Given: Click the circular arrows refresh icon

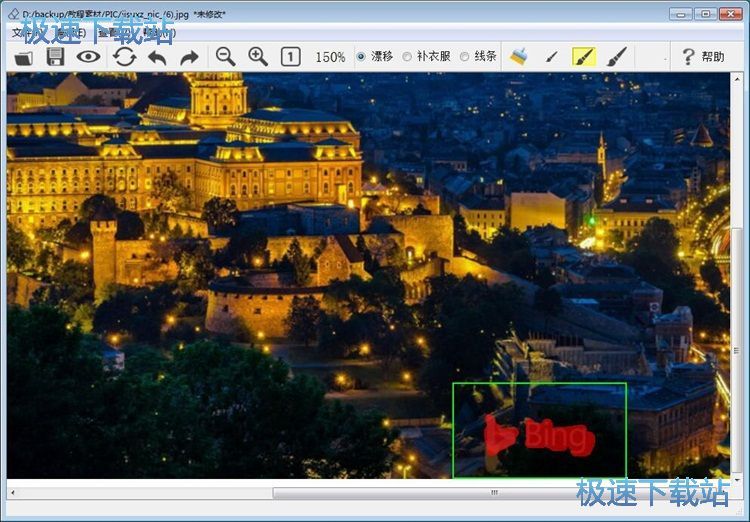Looking at the screenshot, I should click(x=125, y=57).
